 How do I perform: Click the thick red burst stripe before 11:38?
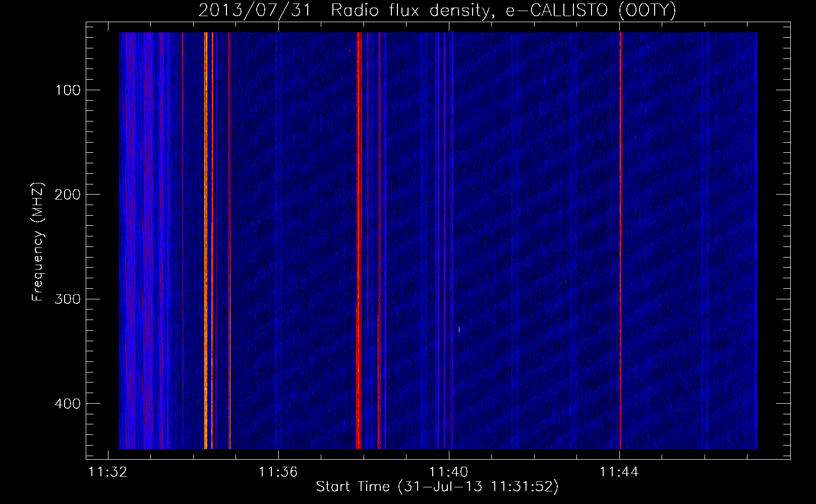coord(359,240)
